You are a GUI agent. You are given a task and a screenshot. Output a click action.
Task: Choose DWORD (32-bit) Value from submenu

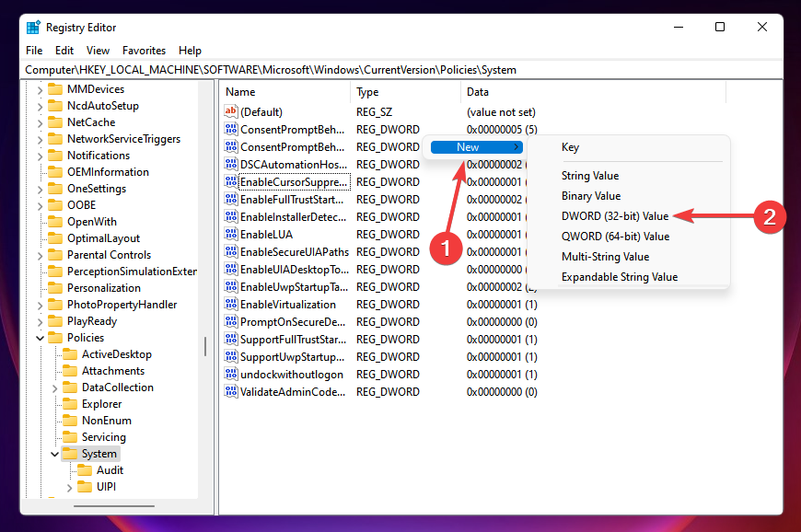click(x=615, y=216)
